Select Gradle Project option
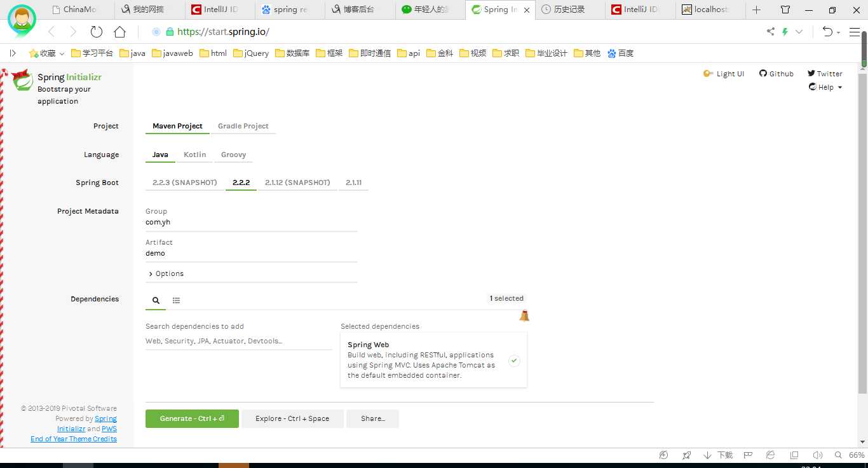This screenshot has width=868, height=468. [243, 127]
